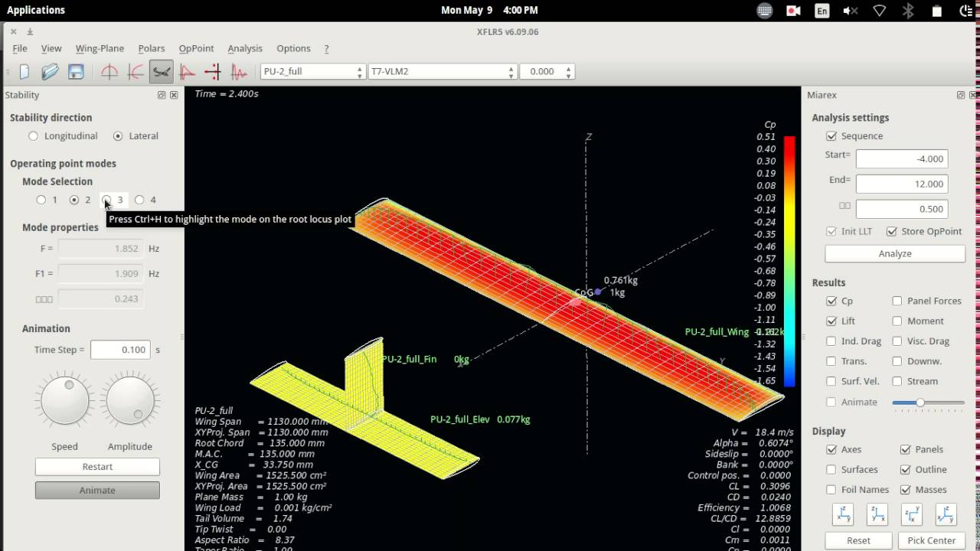The image size is (980, 551).
Task: Set view to z-up x-y axis icon
Action: [x=843, y=514]
